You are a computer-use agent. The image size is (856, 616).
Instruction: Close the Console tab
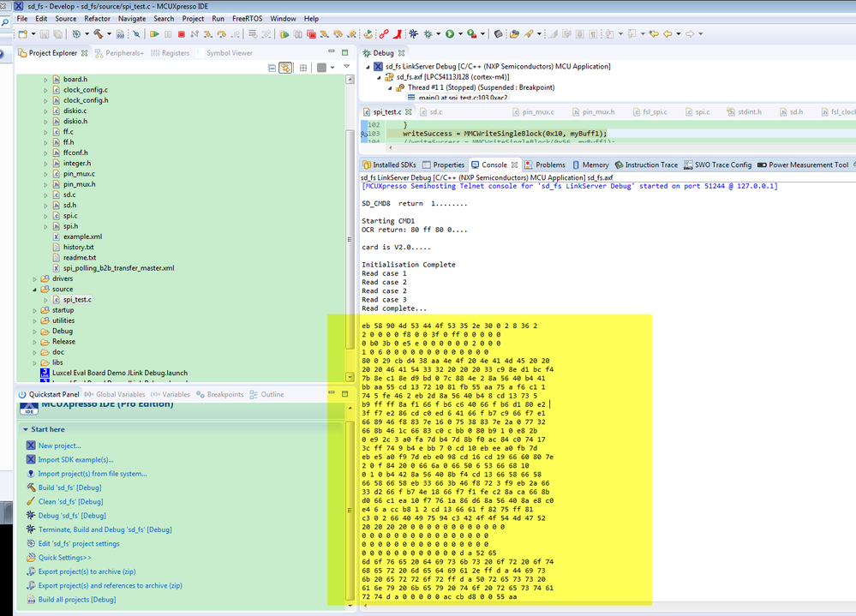click(514, 164)
